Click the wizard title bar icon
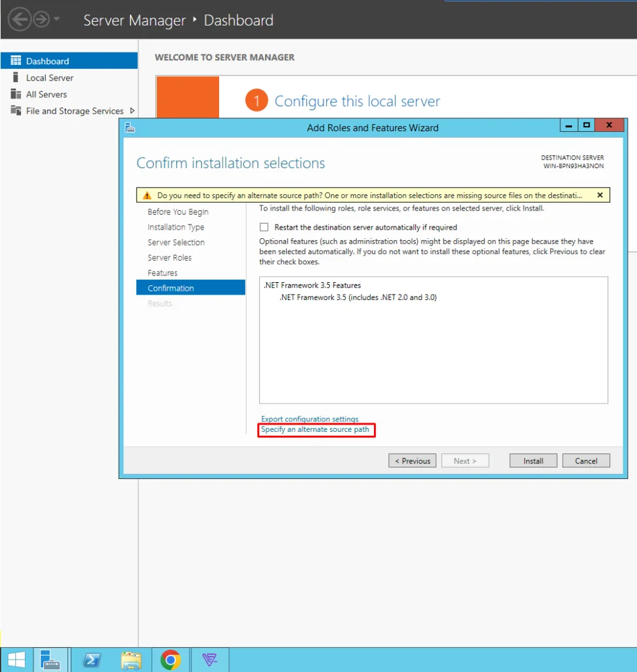 tap(130, 127)
